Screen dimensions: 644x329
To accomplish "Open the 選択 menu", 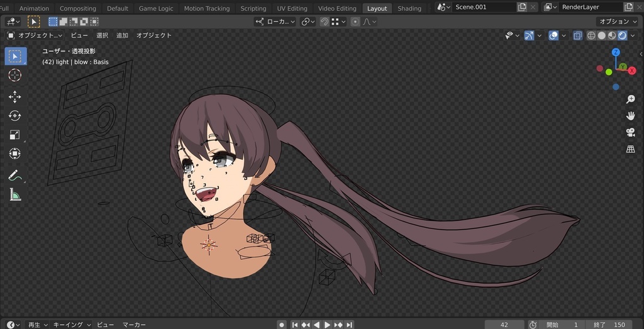I will tap(103, 36).
